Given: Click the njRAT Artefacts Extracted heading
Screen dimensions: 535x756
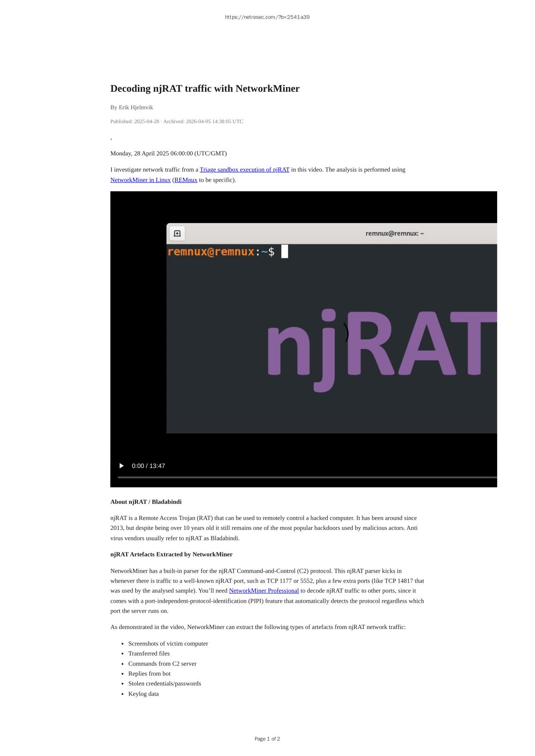Looking at the screenshot, I should click(171, 555).
